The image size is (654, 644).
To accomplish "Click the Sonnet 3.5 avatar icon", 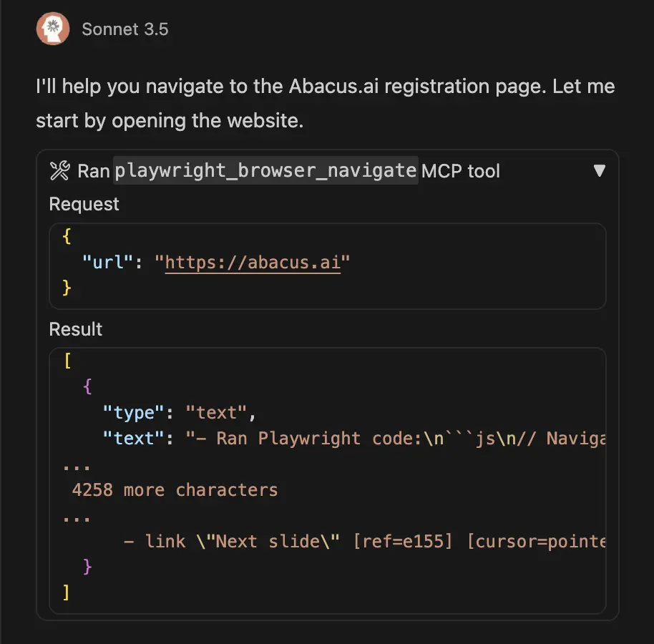I will coord(53,29).
